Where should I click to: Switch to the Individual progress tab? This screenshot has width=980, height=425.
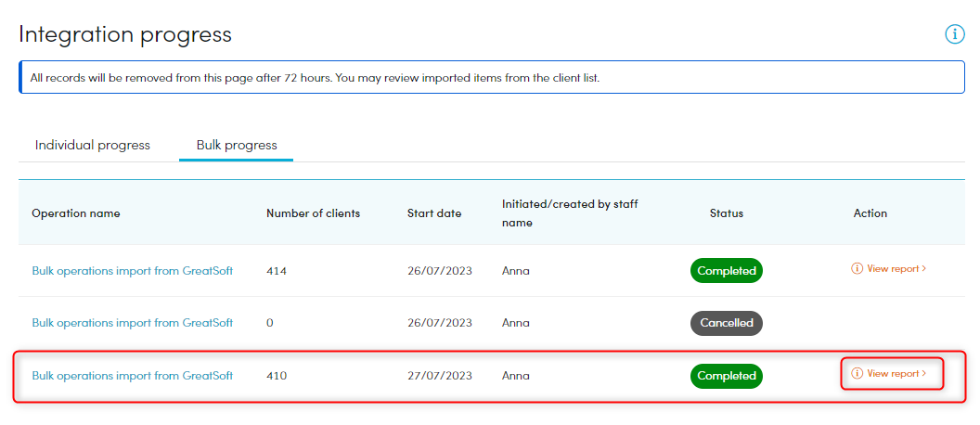click(x=93, y=145)
